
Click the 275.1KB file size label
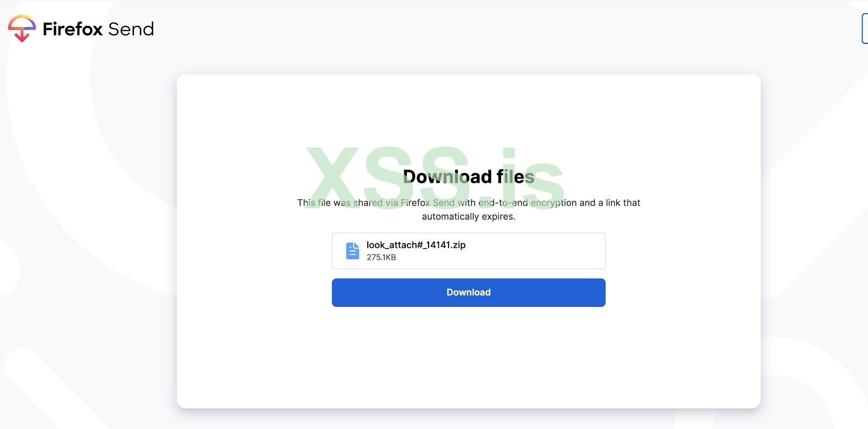tap(381, 257)
